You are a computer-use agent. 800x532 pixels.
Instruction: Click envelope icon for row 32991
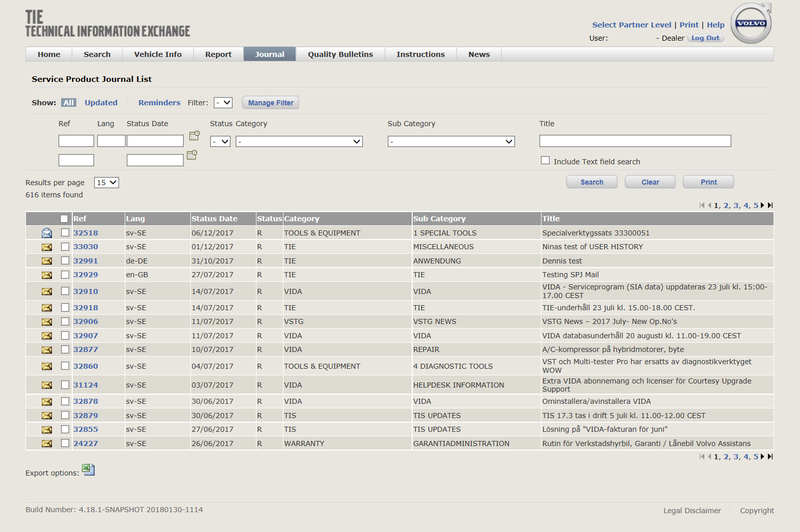coord(47,261)
